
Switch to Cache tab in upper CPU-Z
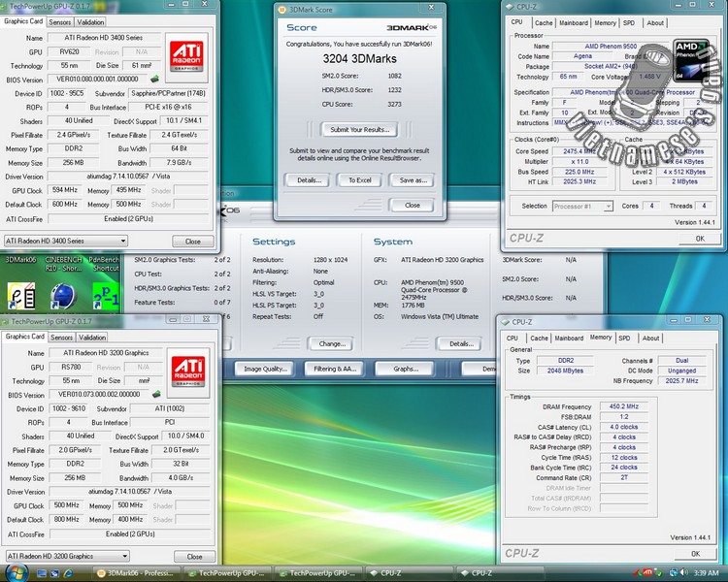[544, 22]
